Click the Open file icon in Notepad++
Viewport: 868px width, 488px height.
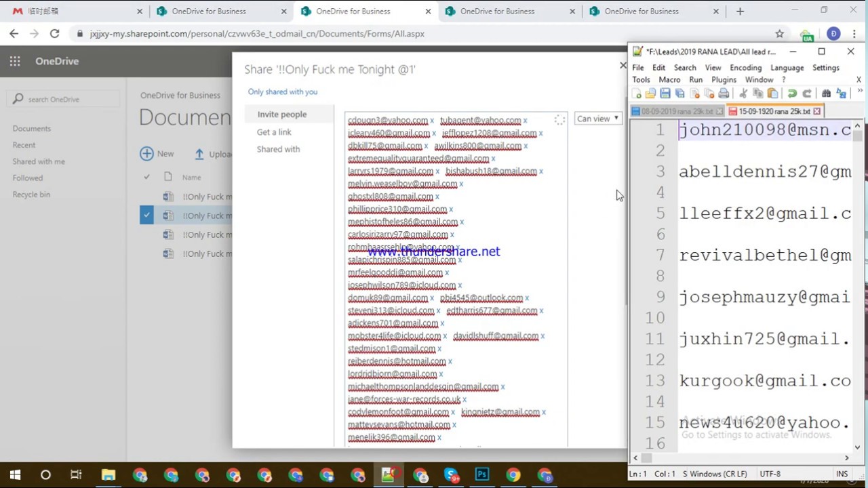650,94
